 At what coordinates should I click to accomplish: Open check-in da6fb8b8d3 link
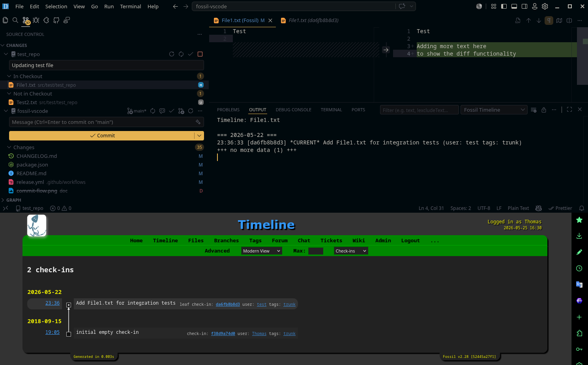(228, 305)
